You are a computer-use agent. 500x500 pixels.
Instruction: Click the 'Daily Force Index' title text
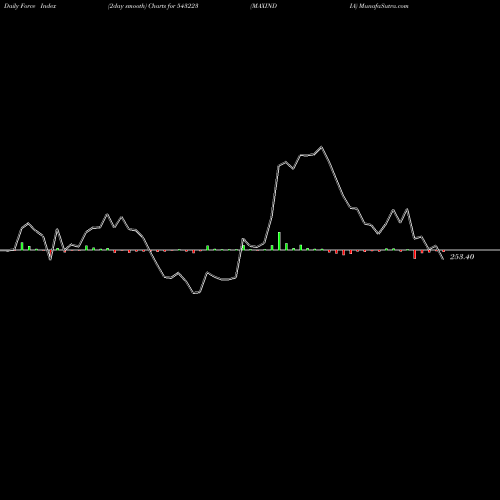click(30, 6)
